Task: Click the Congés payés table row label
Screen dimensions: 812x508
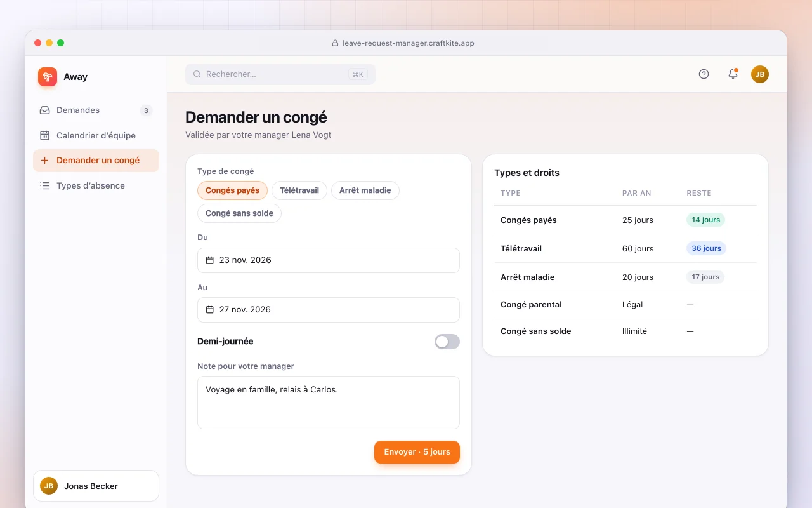Action: [528, 220]
